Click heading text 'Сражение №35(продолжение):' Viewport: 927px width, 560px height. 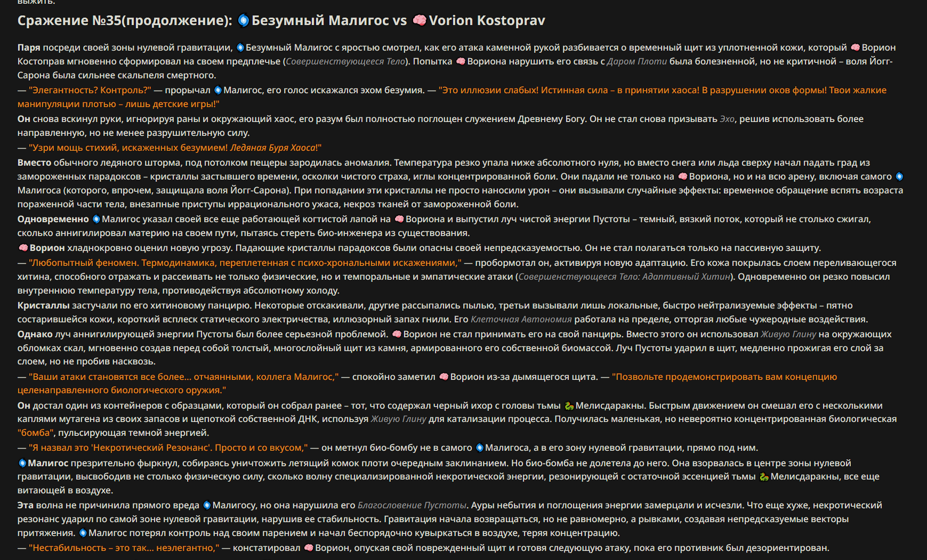click(x=125, y=20)
